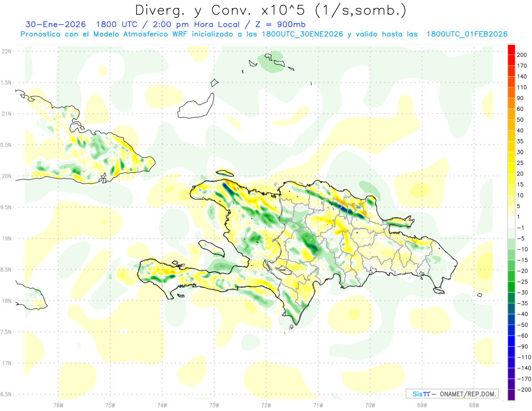The image size is (532, 411).
Task: Click the "-60" color scale label
Action: click(522, 336)
